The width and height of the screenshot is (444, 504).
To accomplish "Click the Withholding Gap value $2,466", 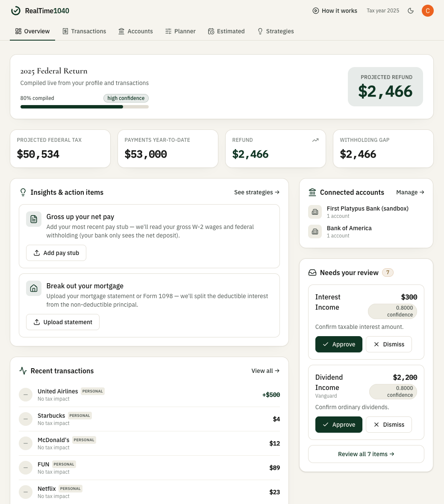I will coord(358,154).
